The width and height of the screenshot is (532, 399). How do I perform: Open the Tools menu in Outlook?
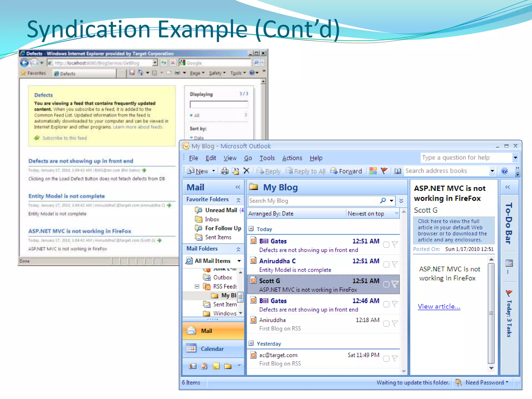(x=267, y=158)
